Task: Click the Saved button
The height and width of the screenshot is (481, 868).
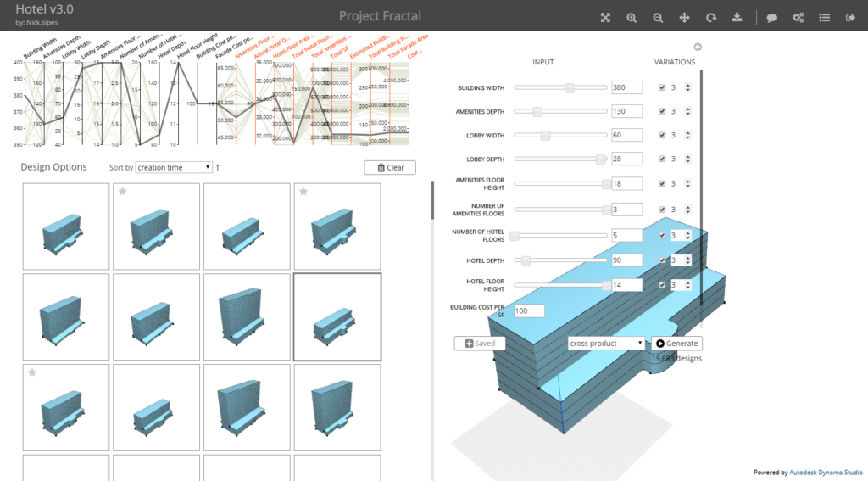Action: pyautogui.click(x=480, y=344)
